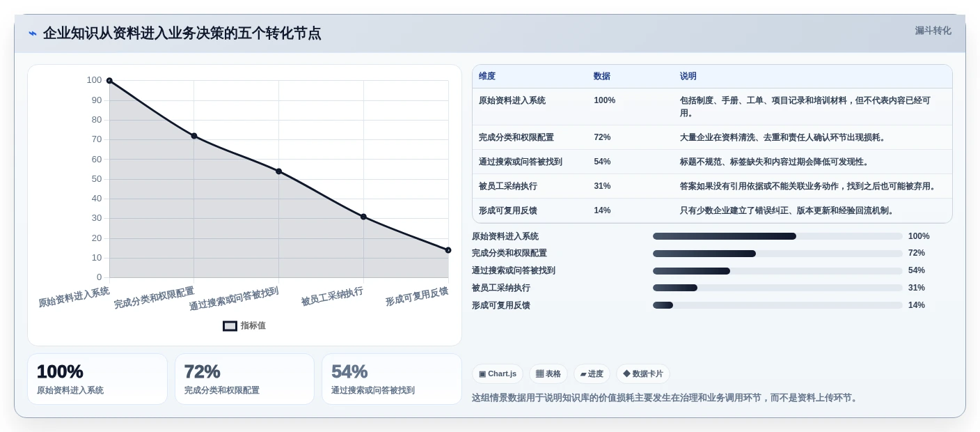The height and width of the screenshot is (432, 980).
Task: Select the 数据卡片 tag chip
Action: point(643,374)
